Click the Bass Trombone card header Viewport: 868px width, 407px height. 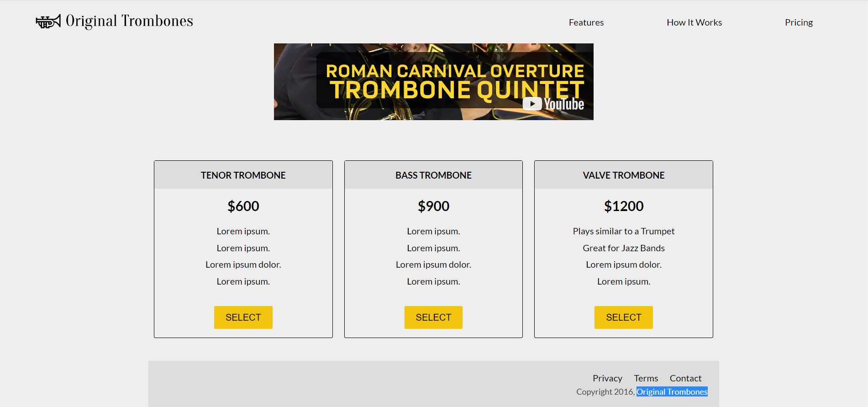point(433,174)
